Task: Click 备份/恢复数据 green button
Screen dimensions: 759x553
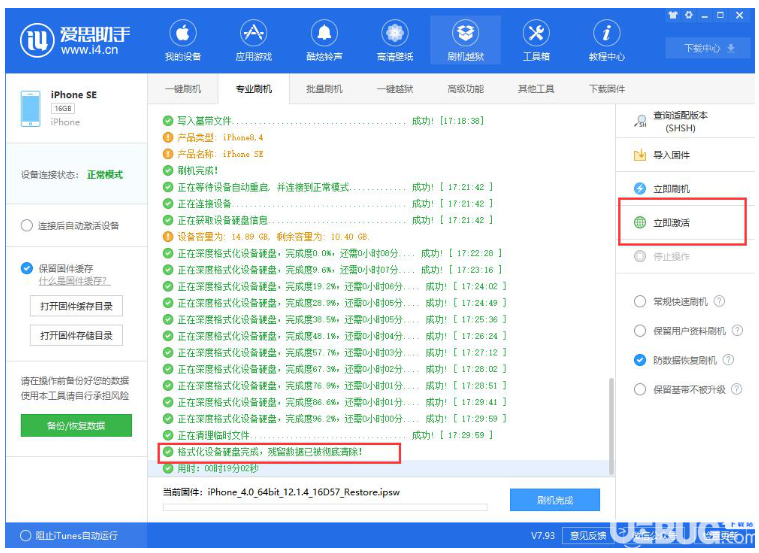Action: tap(76, 426)
